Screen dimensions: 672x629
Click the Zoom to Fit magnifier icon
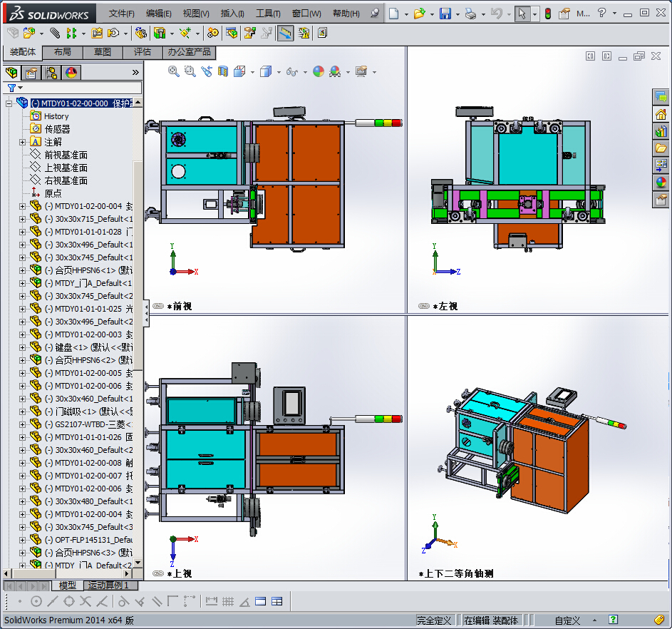[x=174, y=71]
